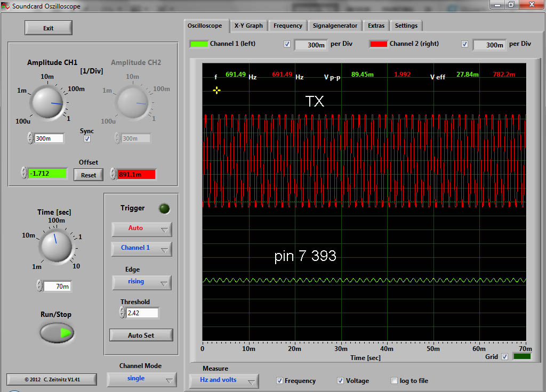Click the dark green Grid color swatch
This screenshot has width=546, height=392.
coord(521,356)
